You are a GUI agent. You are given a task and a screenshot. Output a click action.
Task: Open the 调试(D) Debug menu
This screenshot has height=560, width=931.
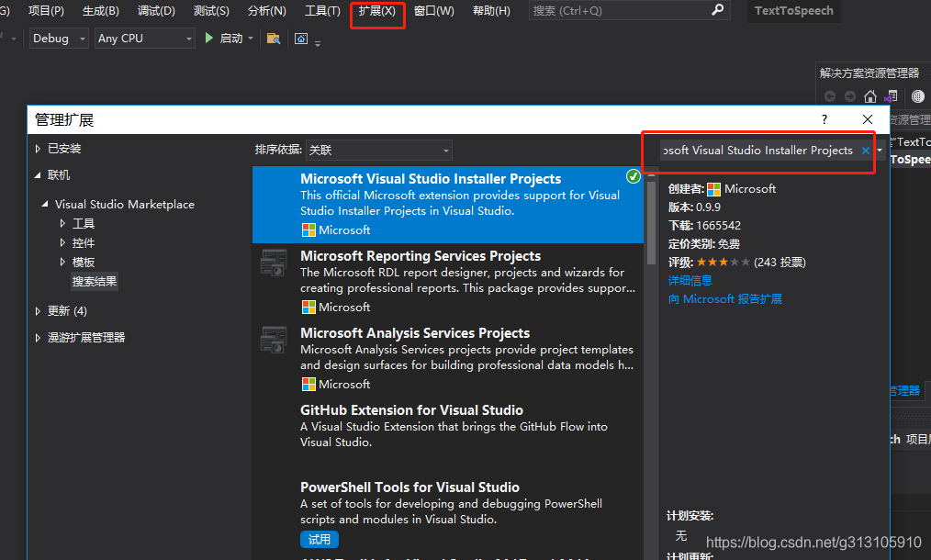point(156,11)
